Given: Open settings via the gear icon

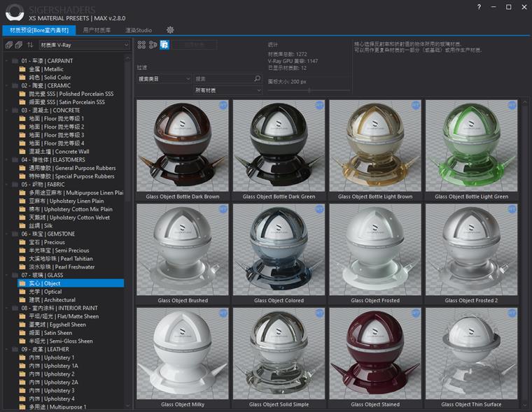Looking at the screenshot, I should click(x=170, y=30).
